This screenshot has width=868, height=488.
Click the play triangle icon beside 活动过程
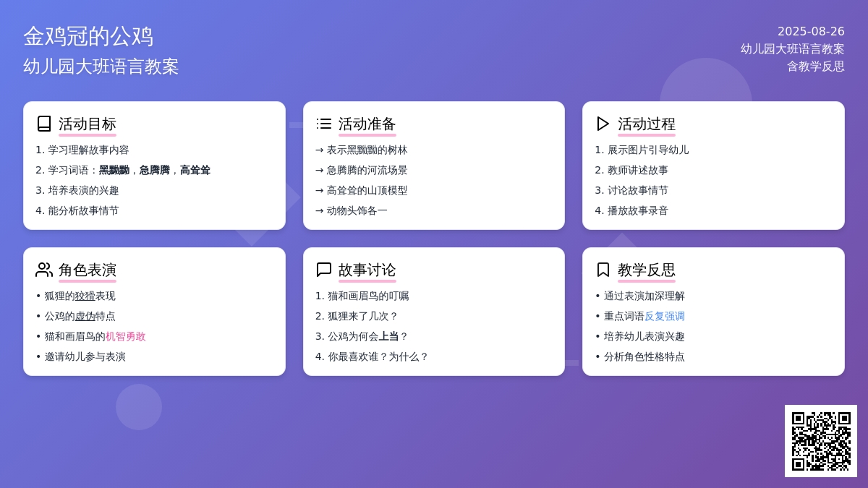coord(603,124)
